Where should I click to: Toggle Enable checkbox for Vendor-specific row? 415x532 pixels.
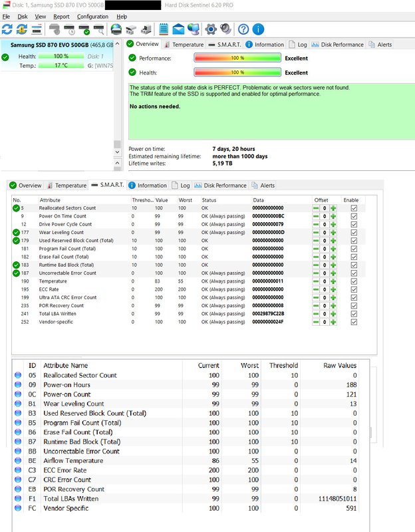click(x=354, y=322)
